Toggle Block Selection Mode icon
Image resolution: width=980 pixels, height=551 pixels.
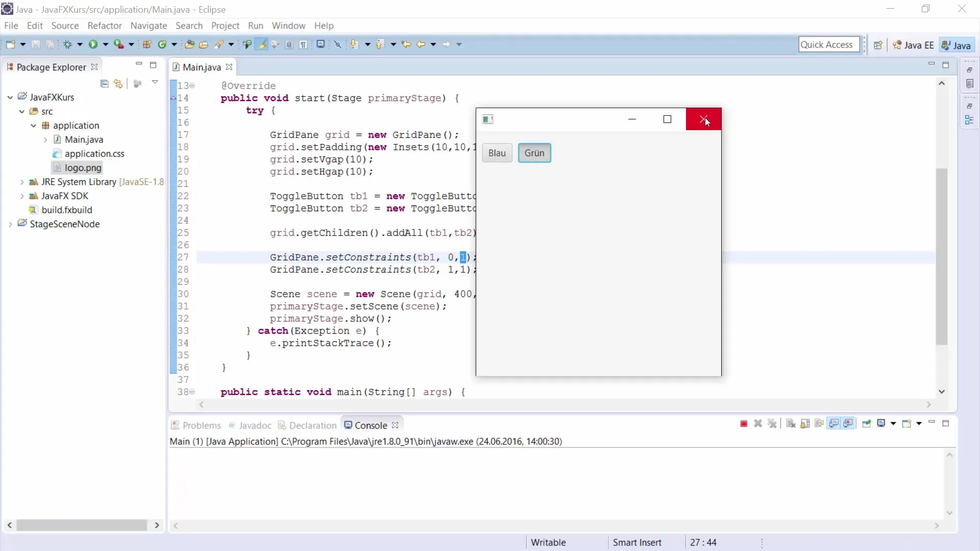click(x=289, y=44)
